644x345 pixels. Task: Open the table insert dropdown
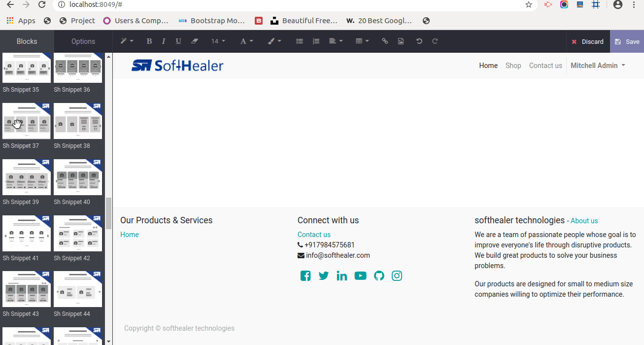click(x=362, y=41)
